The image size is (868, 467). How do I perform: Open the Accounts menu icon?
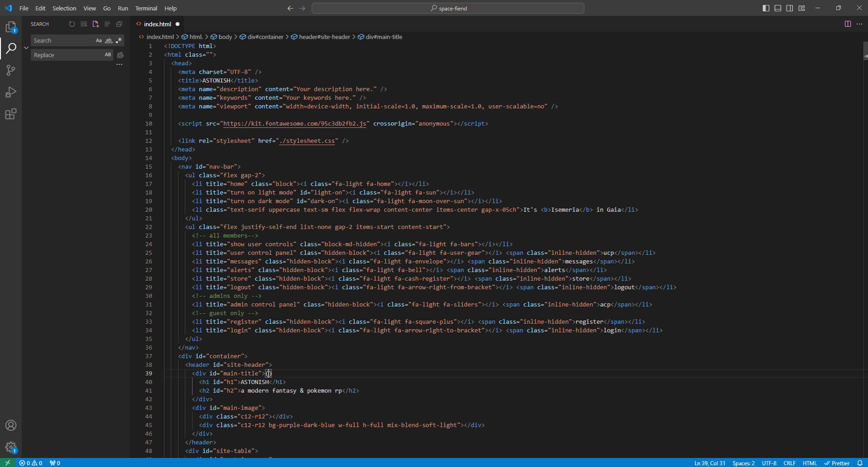11,425
